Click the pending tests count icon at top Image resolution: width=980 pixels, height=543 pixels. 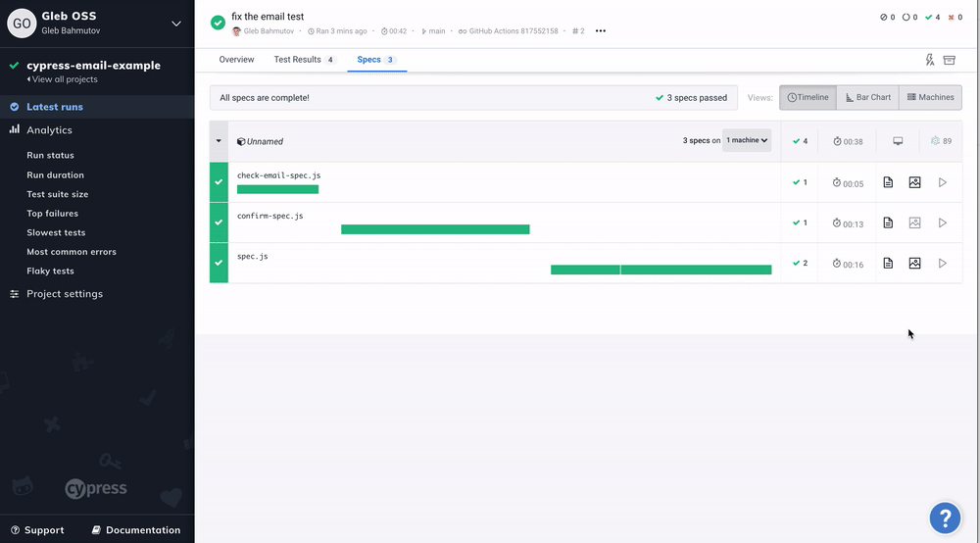[x=906, y=18]
